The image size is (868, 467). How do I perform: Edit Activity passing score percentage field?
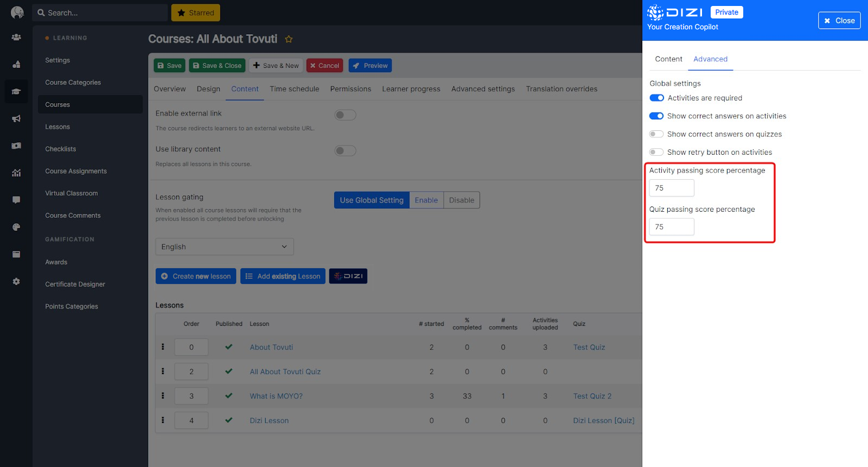(672, 188)
